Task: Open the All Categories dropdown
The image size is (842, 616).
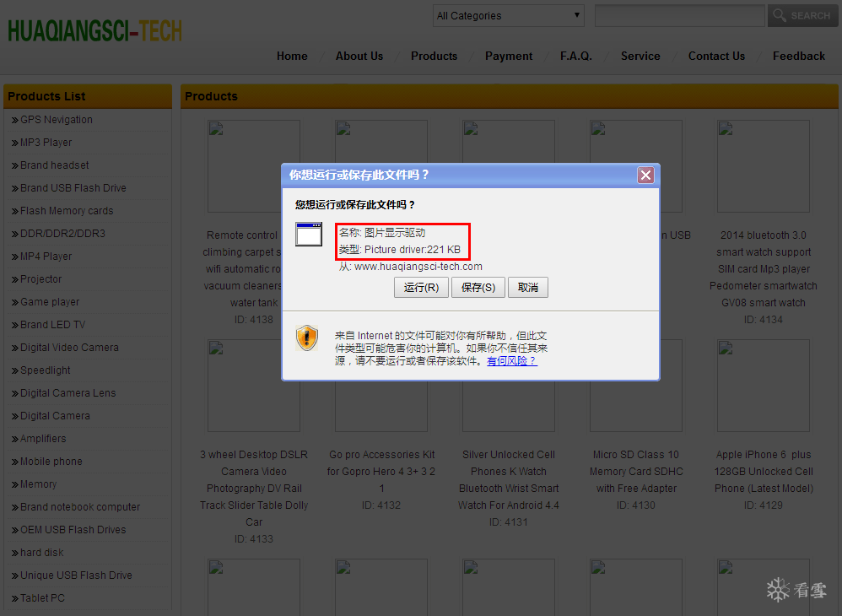Action: 509,15
